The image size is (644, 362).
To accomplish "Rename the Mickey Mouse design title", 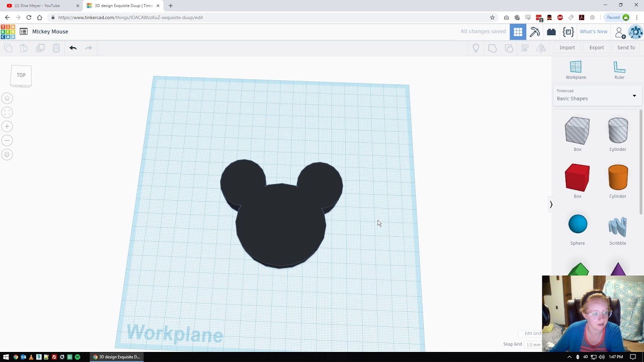I will [50, 32].
